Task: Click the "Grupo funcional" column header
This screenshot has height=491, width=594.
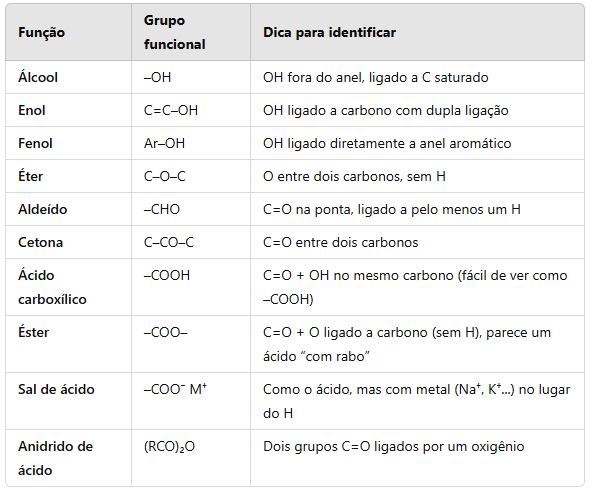Action: coord(175,33)
